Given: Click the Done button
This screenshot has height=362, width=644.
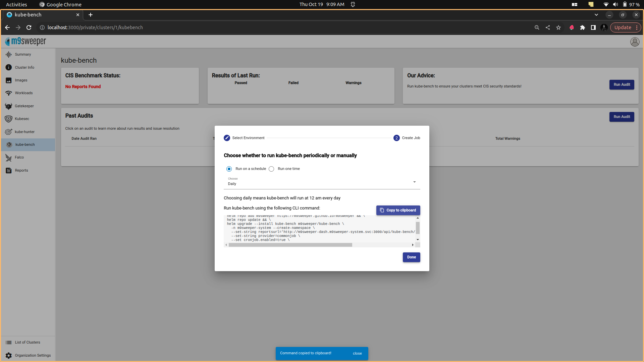Looking at the screenshot, I should pos(411,257).
